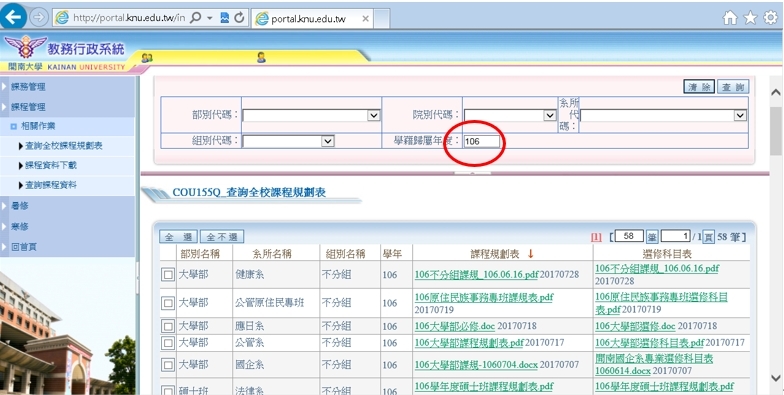Viewport: 784px width, 395px height.
Task: Open the 106大學部選修科目表.pdf link
Action: 650,343
